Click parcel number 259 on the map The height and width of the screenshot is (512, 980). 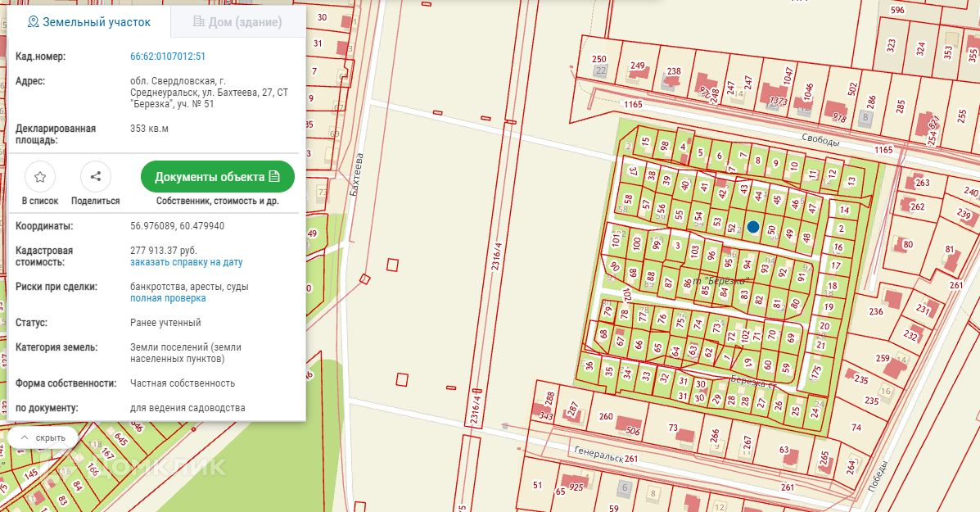click(882, 359)
